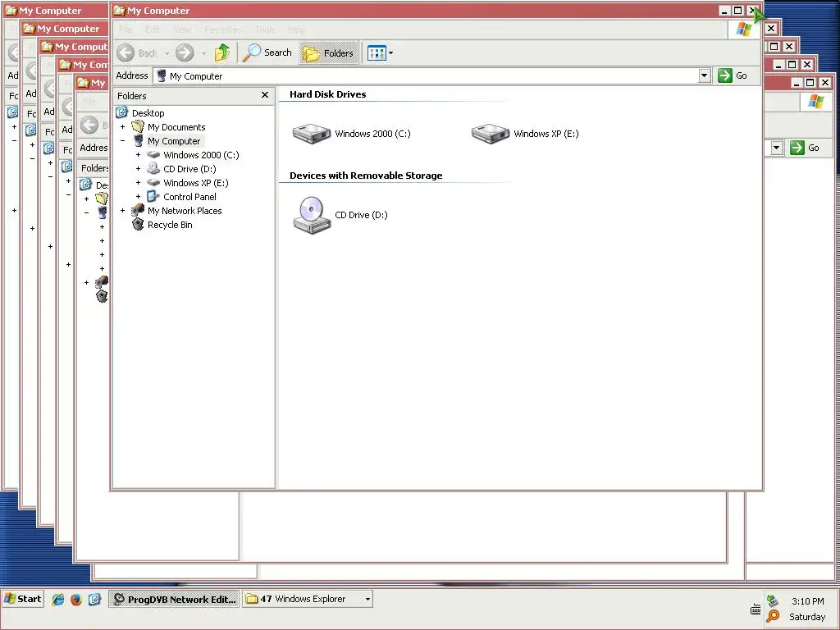Click the Windows flag logo in front window
Screen dimensions: 840x630
[743, 30]
